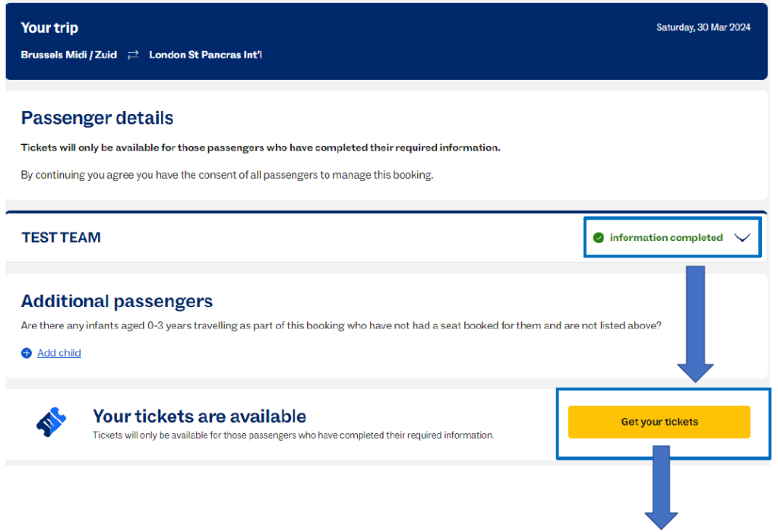Click Your tickets are available heading

click(x=199, y=416)
